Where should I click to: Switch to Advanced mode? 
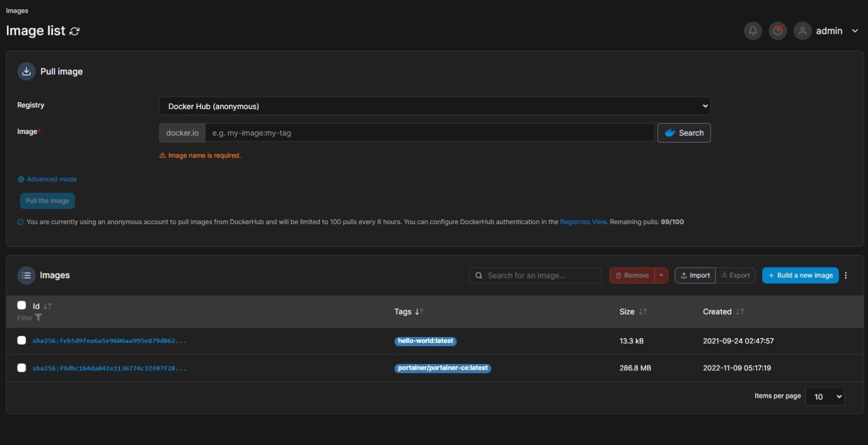pos(47,179)
